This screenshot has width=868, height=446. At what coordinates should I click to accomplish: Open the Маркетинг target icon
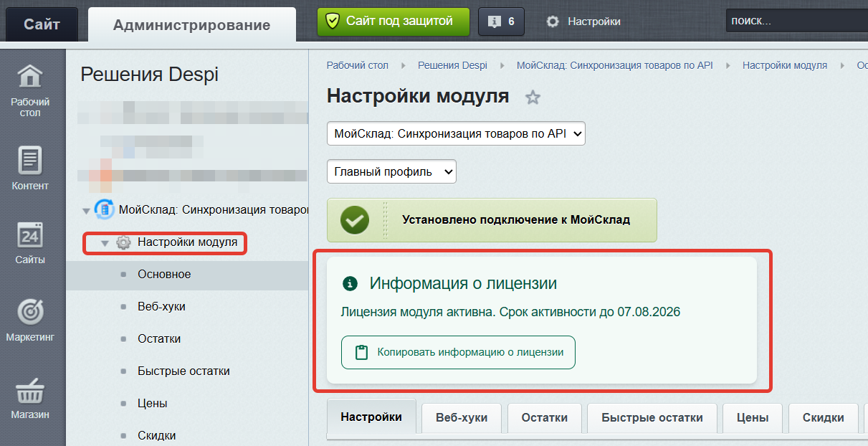coord(30,311)
